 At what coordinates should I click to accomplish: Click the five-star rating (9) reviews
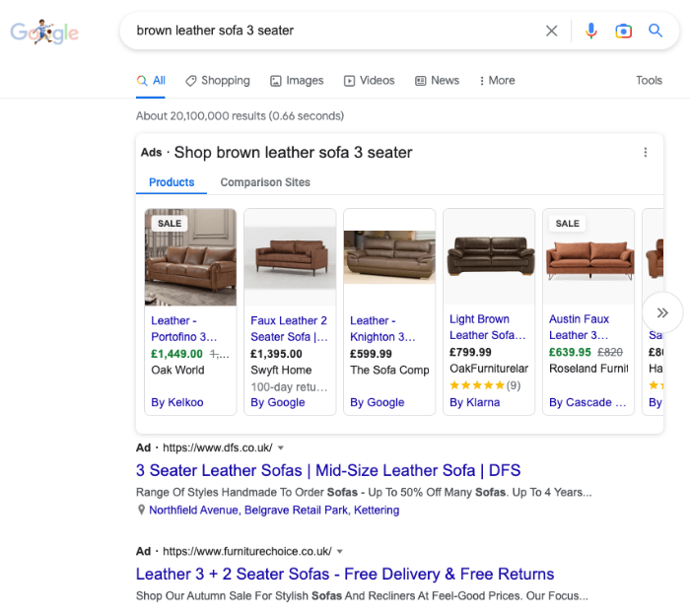[485, 385]
